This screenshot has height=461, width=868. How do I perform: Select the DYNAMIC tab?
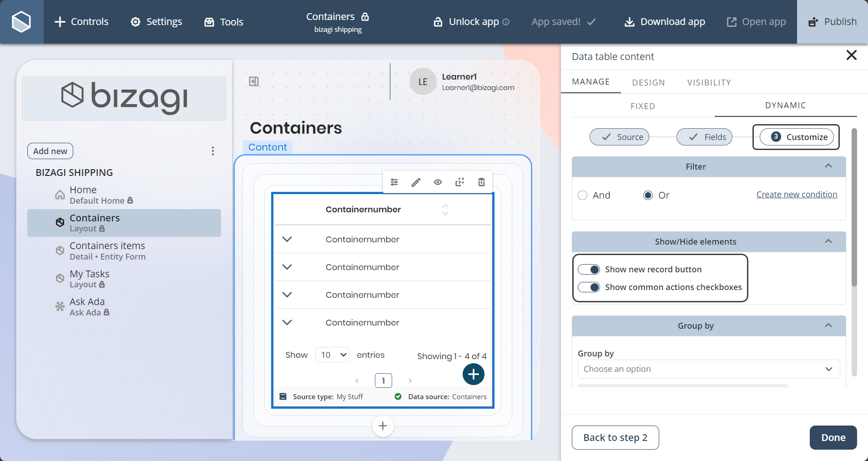tap(786, 105)
